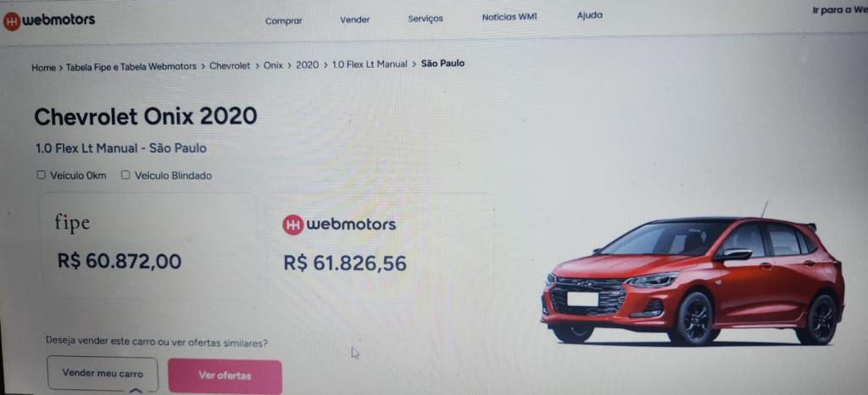Screen dimensions: 868x395
Task: Select the Chevrolet breadcrumb link
Action: tap(230, 65)
